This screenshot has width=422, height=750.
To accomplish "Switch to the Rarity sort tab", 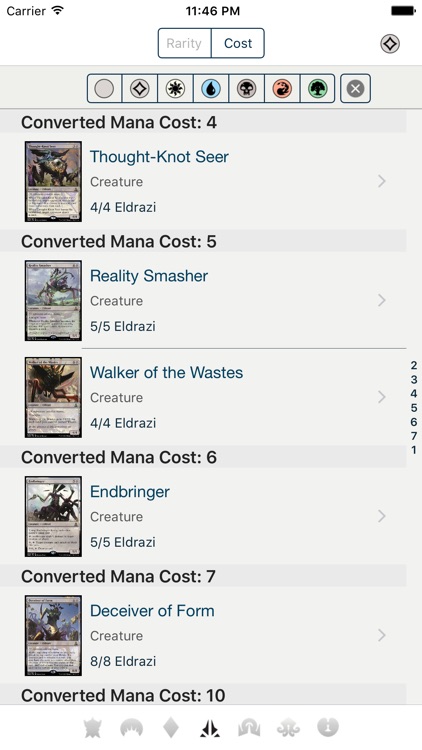I will pyautogui.click(x=184, y=43).
